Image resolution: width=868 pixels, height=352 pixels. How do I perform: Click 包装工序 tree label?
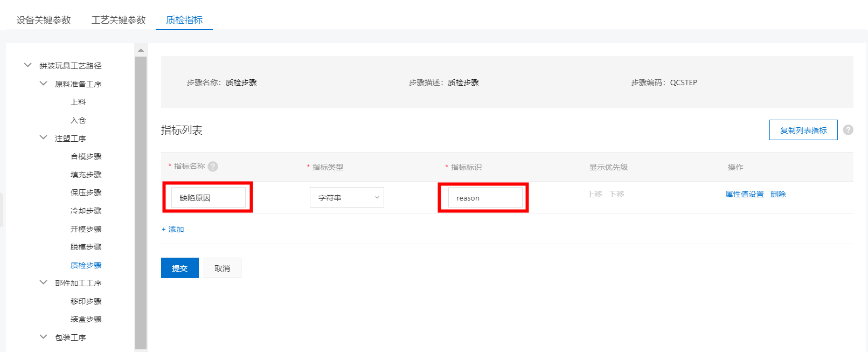[71, 337]
